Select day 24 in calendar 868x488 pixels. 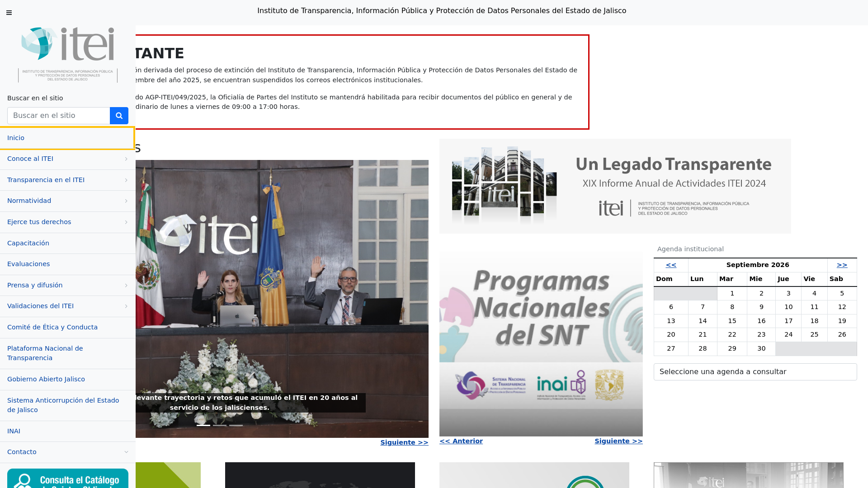point(788,335)
